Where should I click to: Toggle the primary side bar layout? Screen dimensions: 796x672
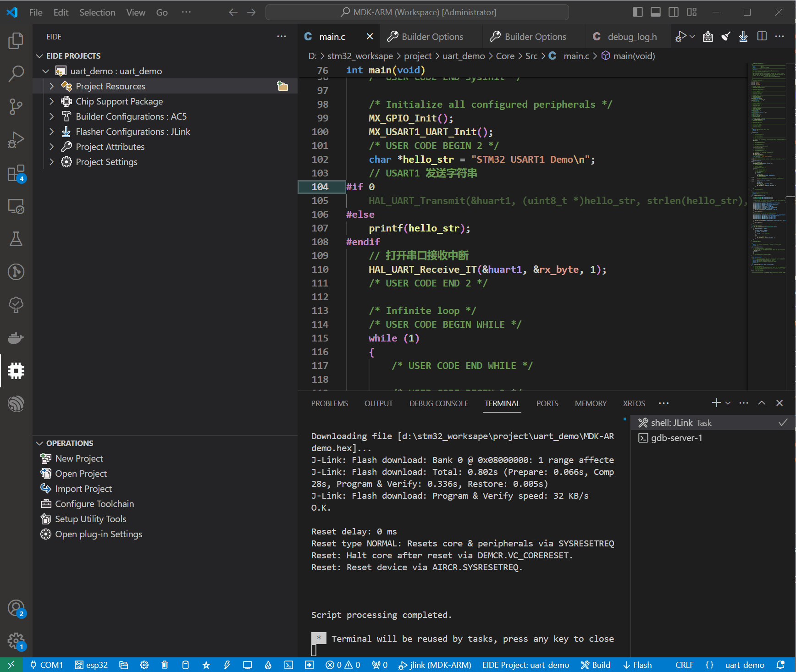638,12
